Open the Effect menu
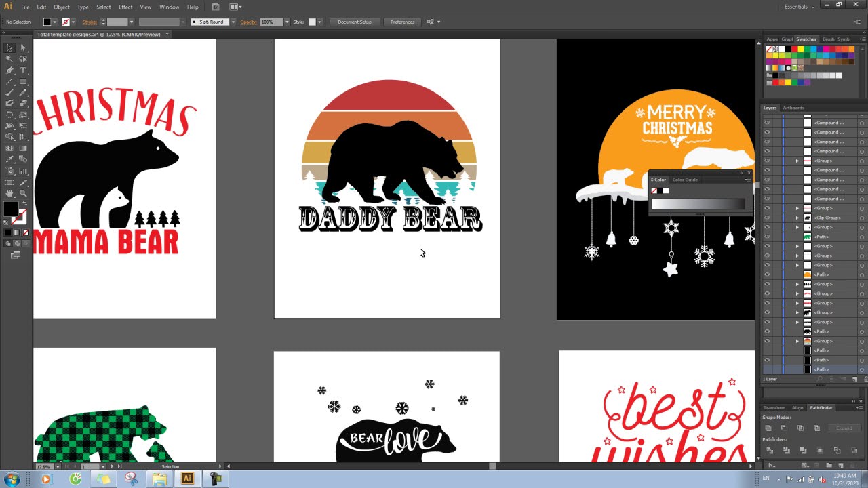Screen dimensions: 868x488 pyautogui.click(x=125, y=7)
